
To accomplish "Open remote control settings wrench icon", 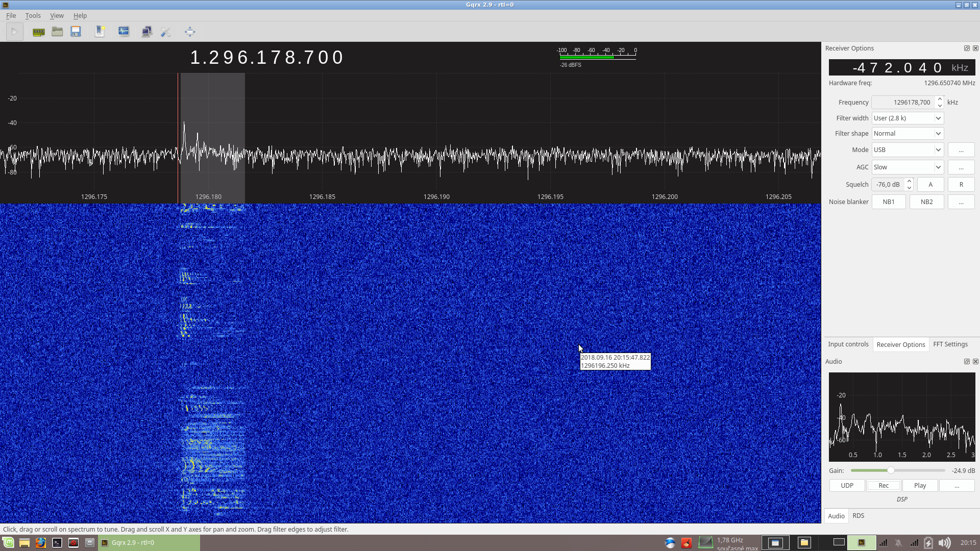I will point(165,32).
